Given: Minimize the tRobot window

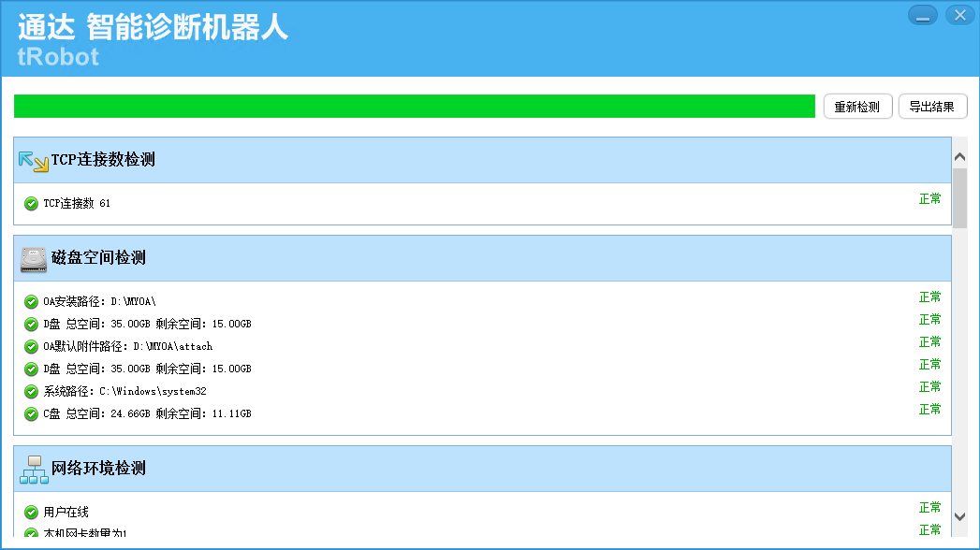Looking at the screenshot, I should tap(922, 15).
